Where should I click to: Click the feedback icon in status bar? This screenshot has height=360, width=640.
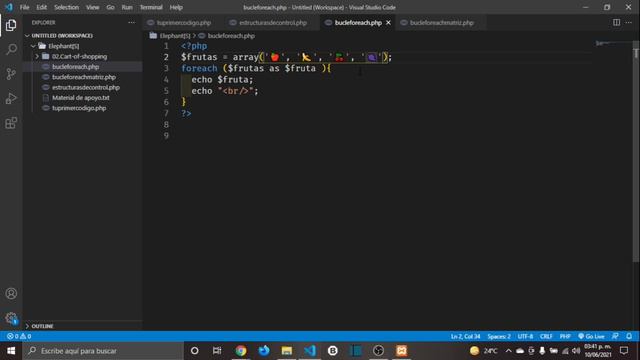(615, 336)
